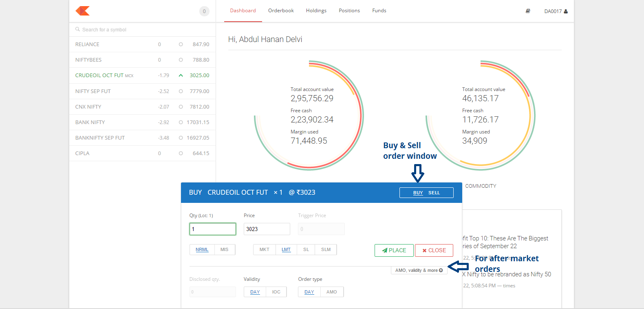
Task: Click the Qty input field
Action: 213,229
